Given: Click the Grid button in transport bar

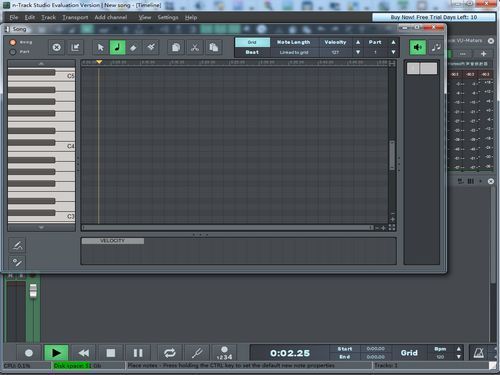Looking at the screenshot, I should pos(409,353).
